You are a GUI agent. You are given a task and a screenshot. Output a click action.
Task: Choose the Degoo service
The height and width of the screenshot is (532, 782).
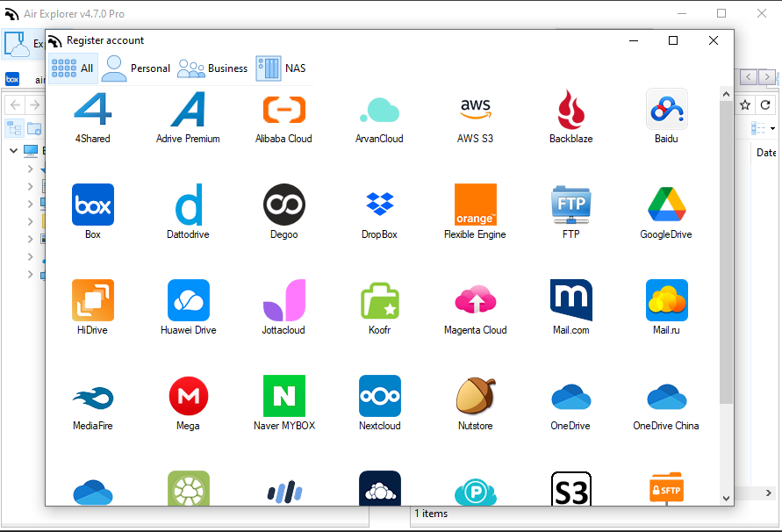coord(283,212)
